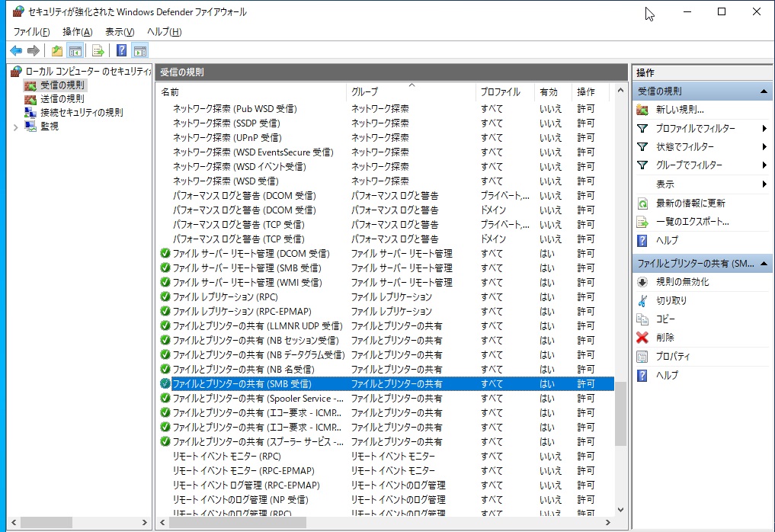775x532 pixels.
Task: Select ネットワーク探索 (UPnP 受信) rule
Action: coord(386,137)
